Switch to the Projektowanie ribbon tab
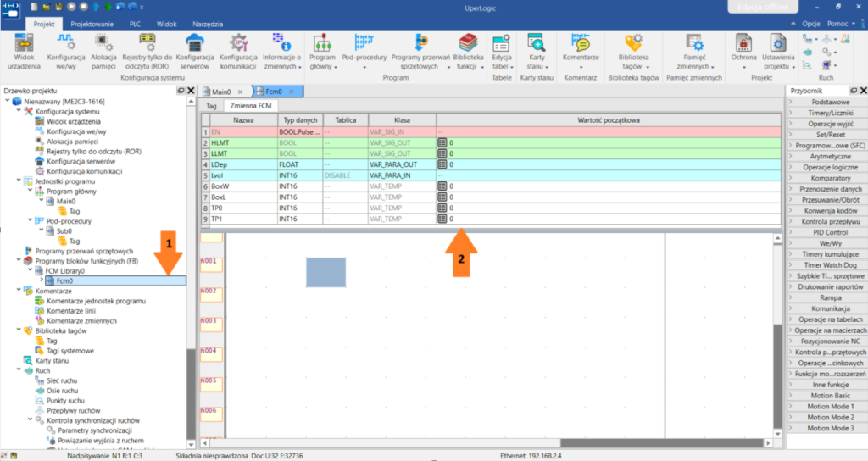This screenshot has height=461, width=868. (x=92, y=24)
